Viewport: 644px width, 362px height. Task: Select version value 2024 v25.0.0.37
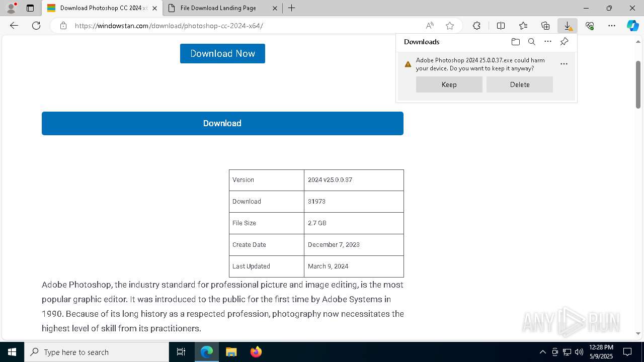click(x=330, y=179)
